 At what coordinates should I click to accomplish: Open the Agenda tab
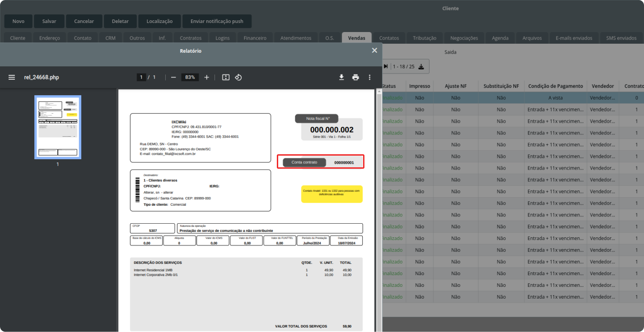[500, 38]
